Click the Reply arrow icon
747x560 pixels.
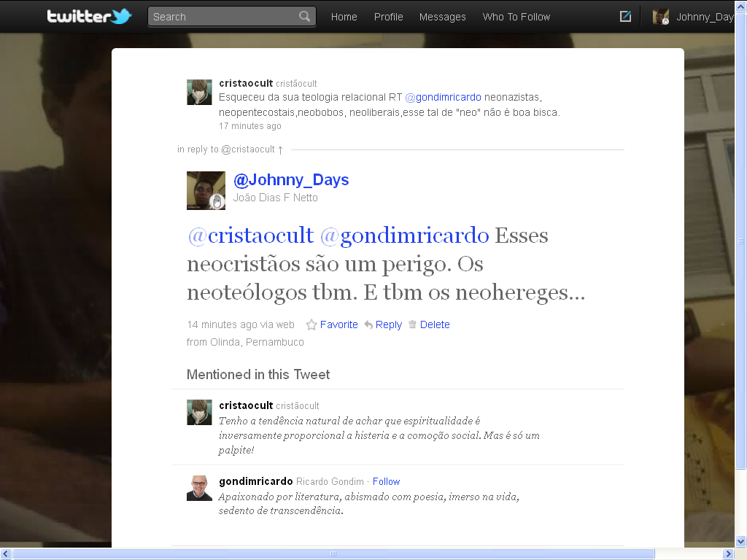click(x=368, y=324)
